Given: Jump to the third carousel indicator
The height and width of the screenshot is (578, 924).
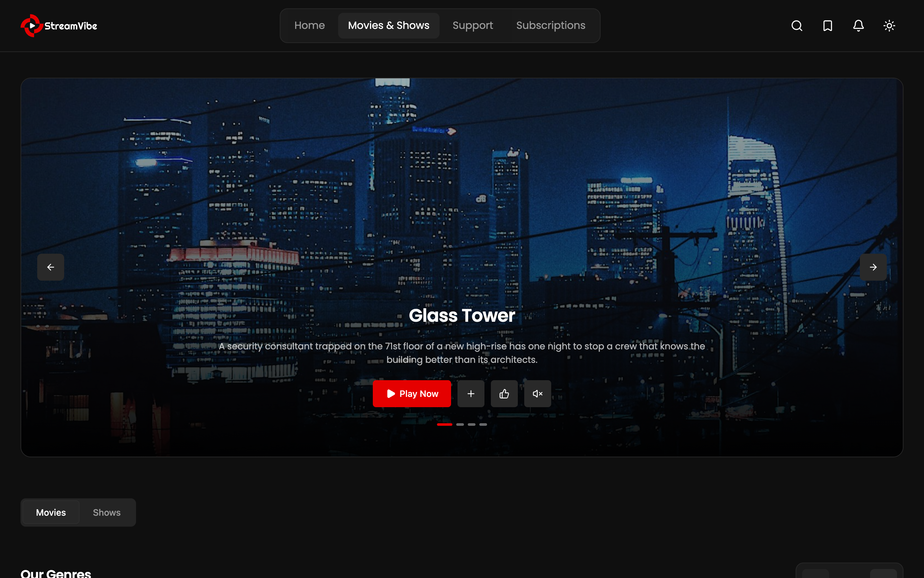Looking at the screenshot, I should click(x=472, y=424).
